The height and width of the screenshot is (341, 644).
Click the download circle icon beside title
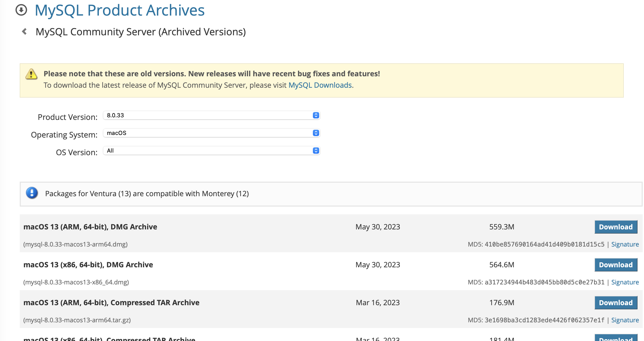(x=21, y=10)
